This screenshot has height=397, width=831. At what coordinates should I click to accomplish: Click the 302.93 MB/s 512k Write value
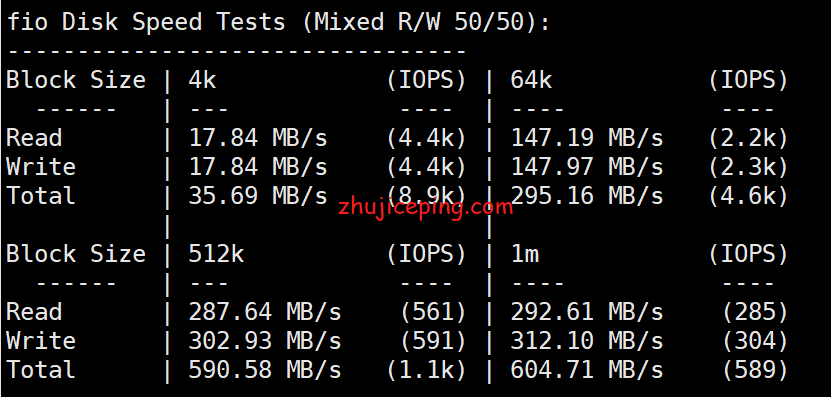point(264,341)
